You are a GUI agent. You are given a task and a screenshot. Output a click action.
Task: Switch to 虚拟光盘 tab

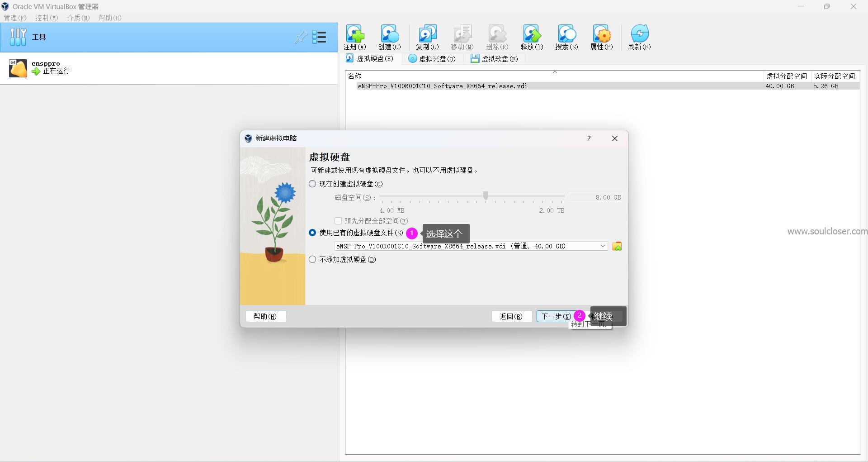pyautogui.click(x=432, y=58)
